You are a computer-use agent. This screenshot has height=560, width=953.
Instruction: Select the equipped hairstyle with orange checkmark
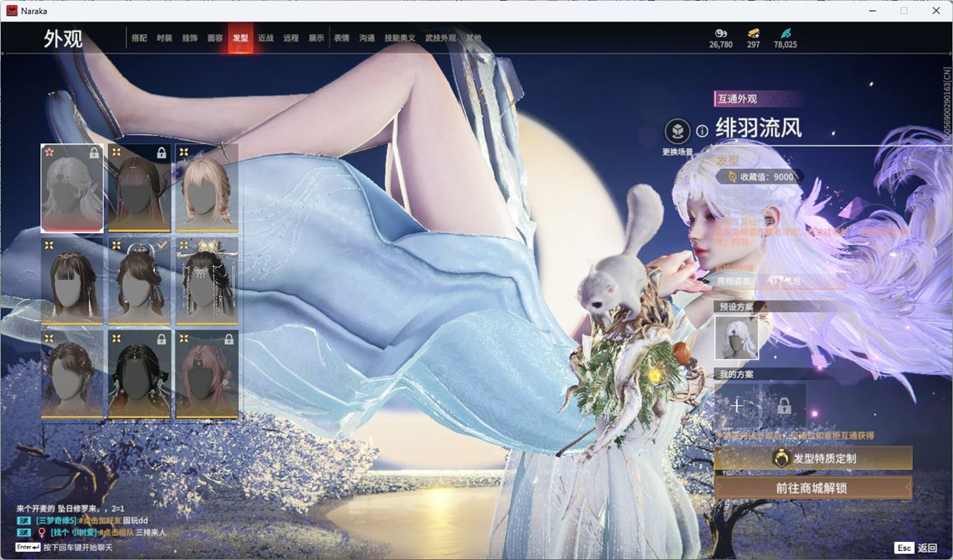coord(139,281)
